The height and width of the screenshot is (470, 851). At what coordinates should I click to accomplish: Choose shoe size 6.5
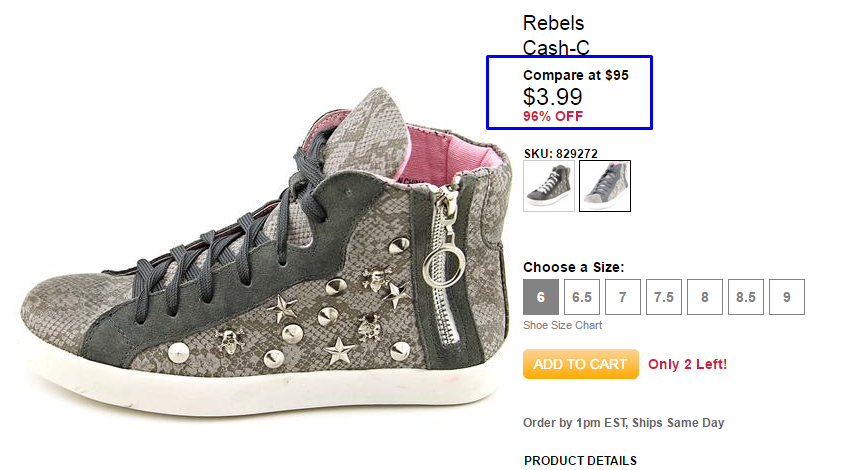pyautogui.click(x=582, y=297)
